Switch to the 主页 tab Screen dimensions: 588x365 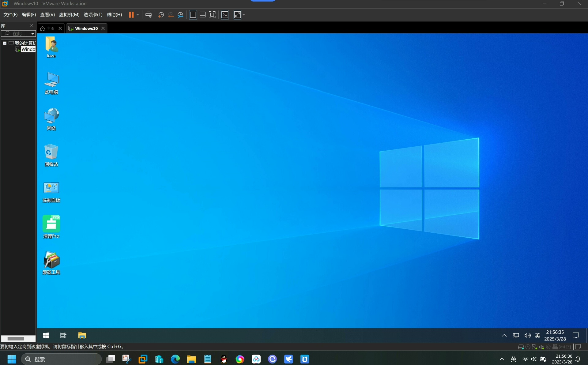pos(51,28)
